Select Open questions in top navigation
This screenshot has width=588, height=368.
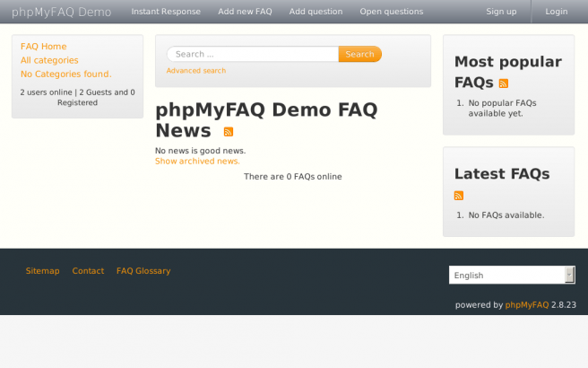[x=391, y=12]
